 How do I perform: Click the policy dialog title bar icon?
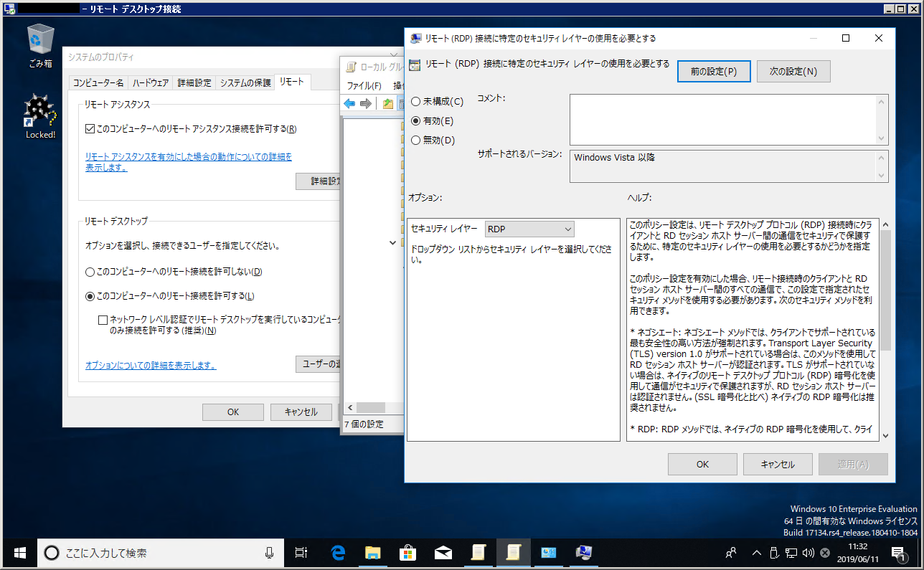pos(416,38)
